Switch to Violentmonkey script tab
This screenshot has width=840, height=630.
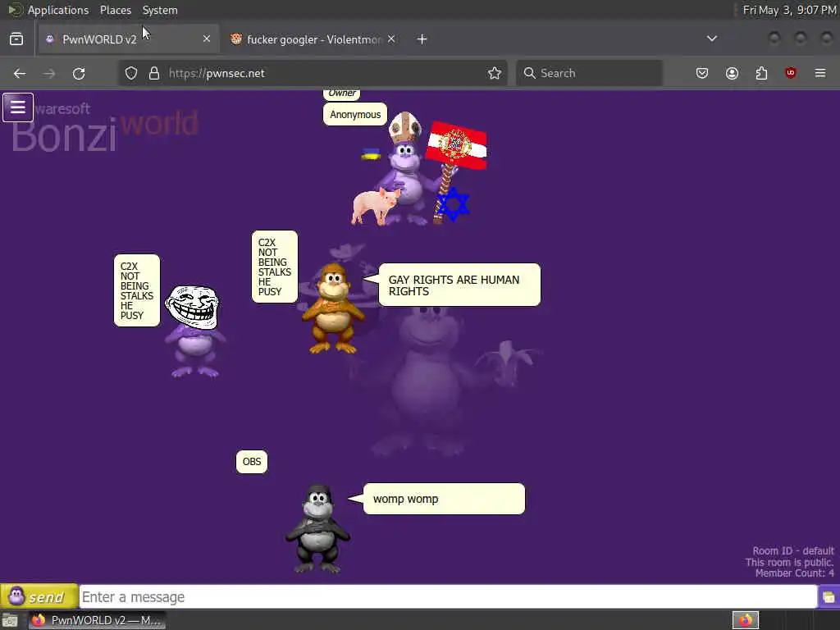tap(313, 39)
